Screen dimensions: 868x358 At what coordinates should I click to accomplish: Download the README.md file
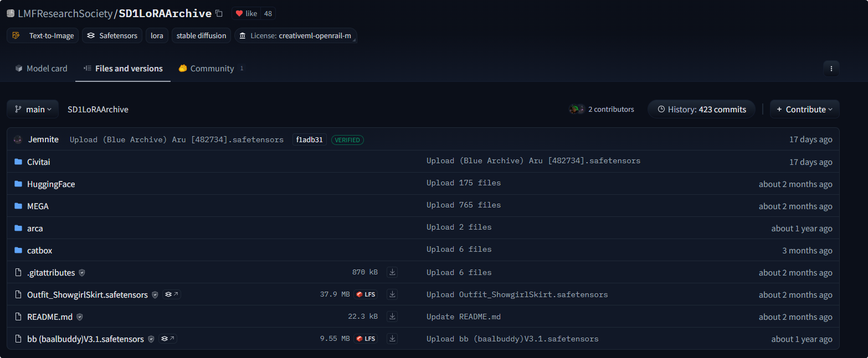[x=392, y=317]
